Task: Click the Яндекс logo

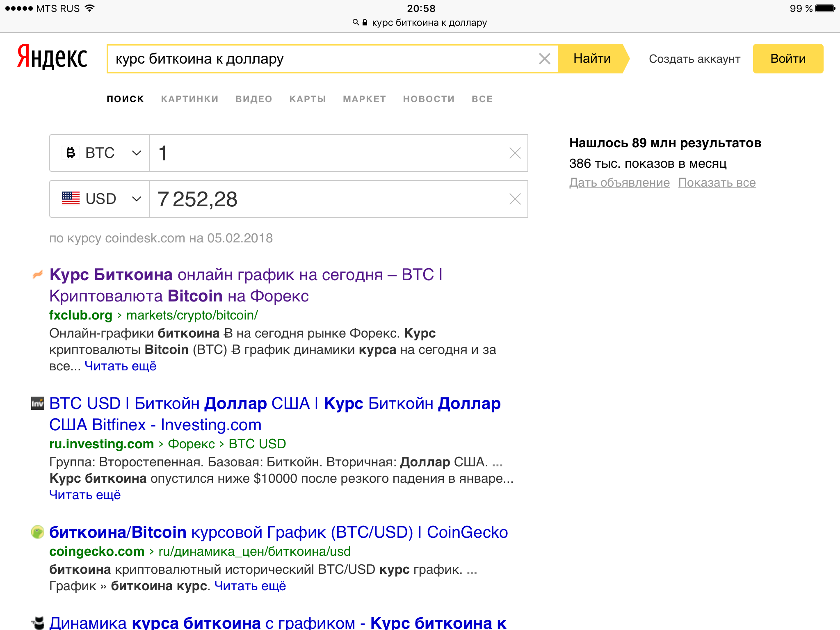Action: (52, 57)
